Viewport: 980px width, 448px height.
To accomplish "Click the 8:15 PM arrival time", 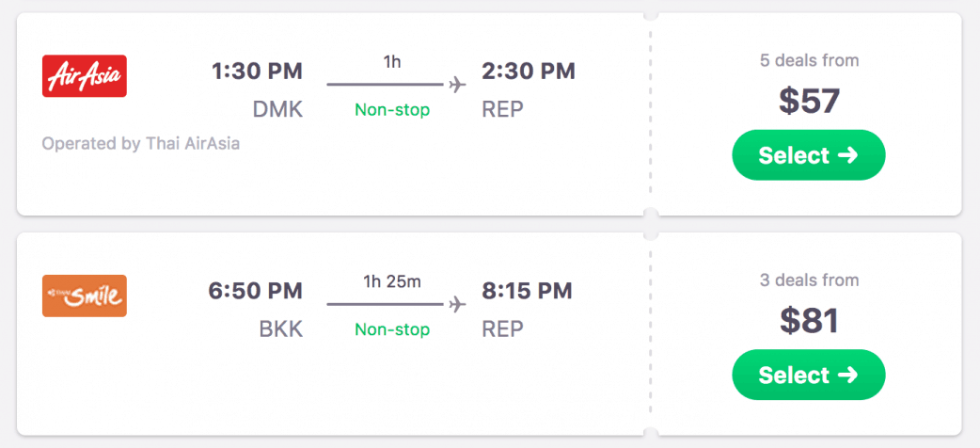I will (528, 291).
